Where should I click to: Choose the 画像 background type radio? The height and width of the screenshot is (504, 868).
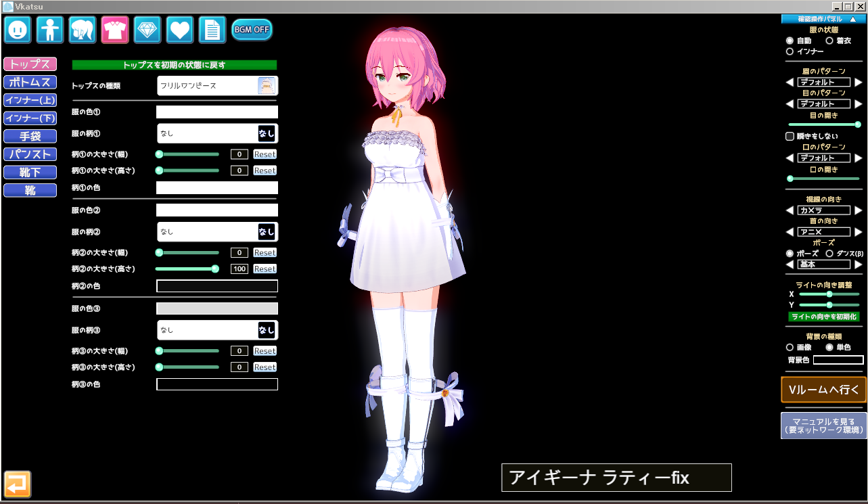point(790,347)
